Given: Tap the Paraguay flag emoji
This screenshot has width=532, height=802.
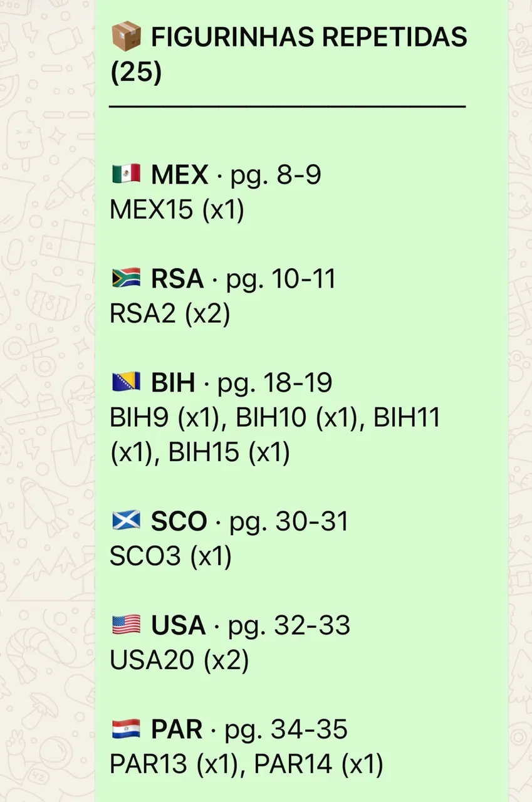Looking at the screenshot, I should (127, 729).
